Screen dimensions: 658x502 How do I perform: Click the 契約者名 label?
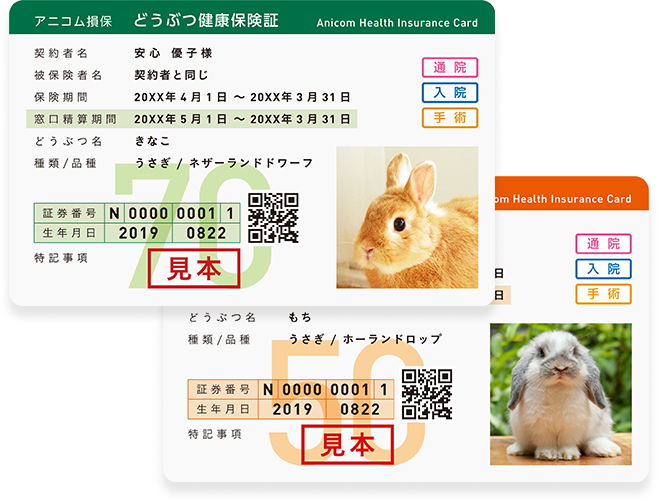61,53
